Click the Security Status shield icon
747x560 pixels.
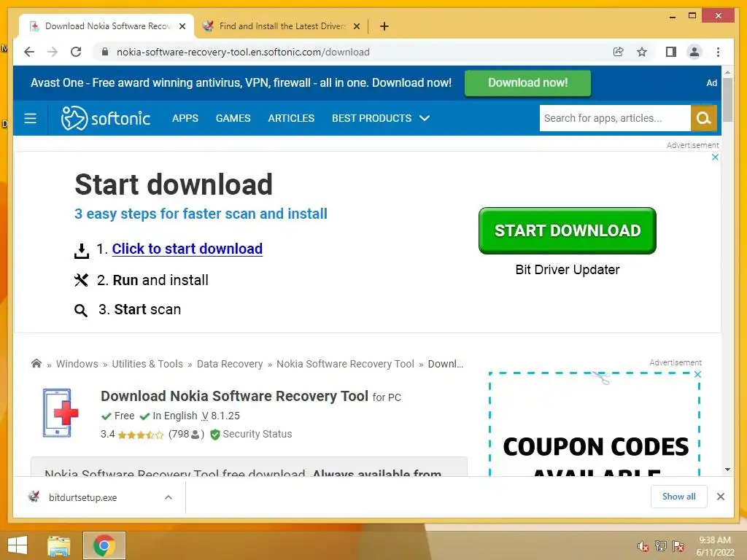[215, 435]
